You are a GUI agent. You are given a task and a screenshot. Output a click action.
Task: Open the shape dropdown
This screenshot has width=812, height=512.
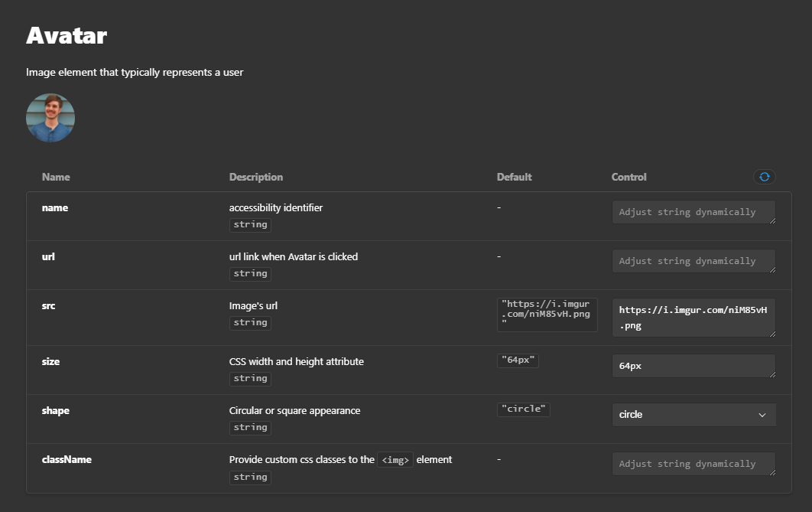coord(693,414)
